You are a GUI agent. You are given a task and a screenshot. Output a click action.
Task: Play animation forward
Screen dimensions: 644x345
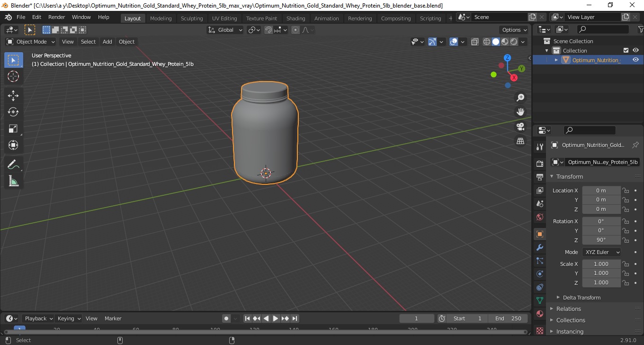click(x=276, y=318)
